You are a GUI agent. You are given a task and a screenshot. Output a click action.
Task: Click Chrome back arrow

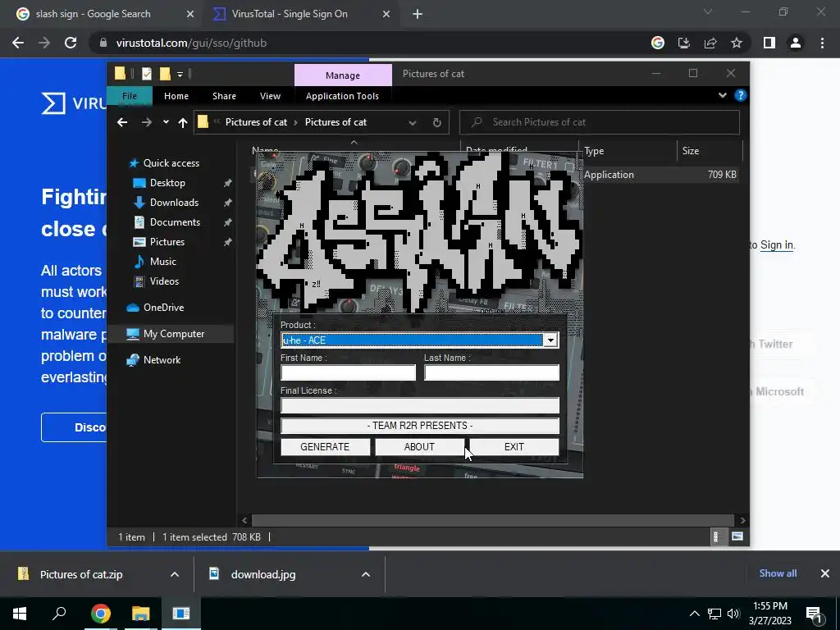(x=18, y=43)
